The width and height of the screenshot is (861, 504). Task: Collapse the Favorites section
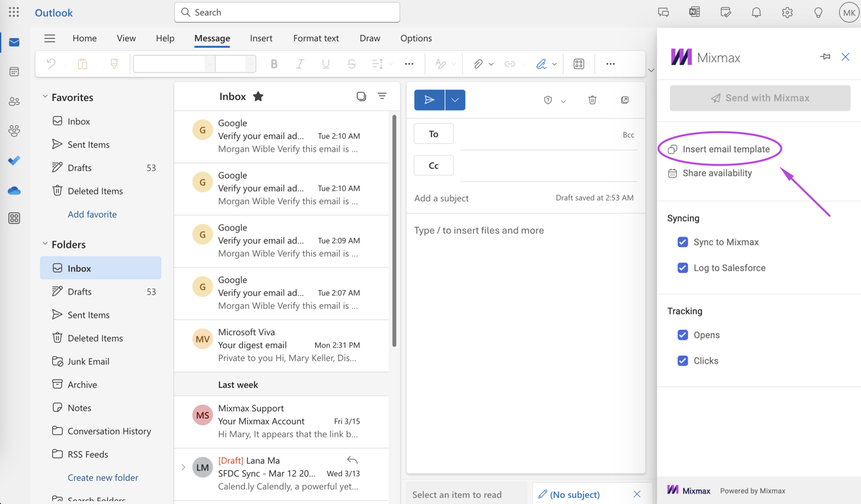pyautogui.click(x=45, y=97)
